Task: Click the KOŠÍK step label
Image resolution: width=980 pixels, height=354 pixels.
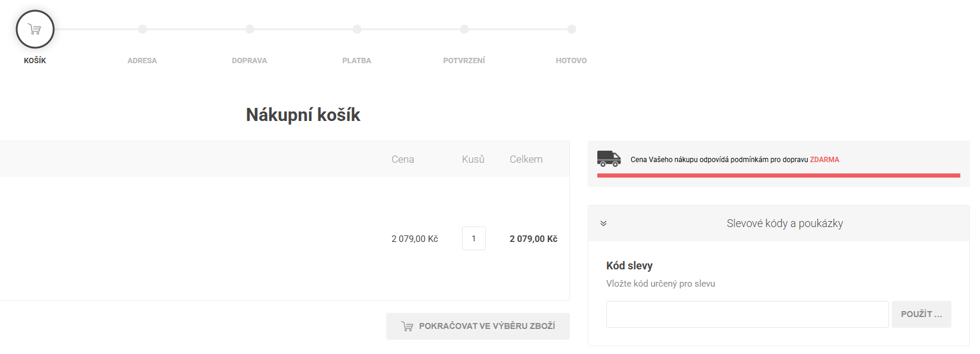Action: 35,61
